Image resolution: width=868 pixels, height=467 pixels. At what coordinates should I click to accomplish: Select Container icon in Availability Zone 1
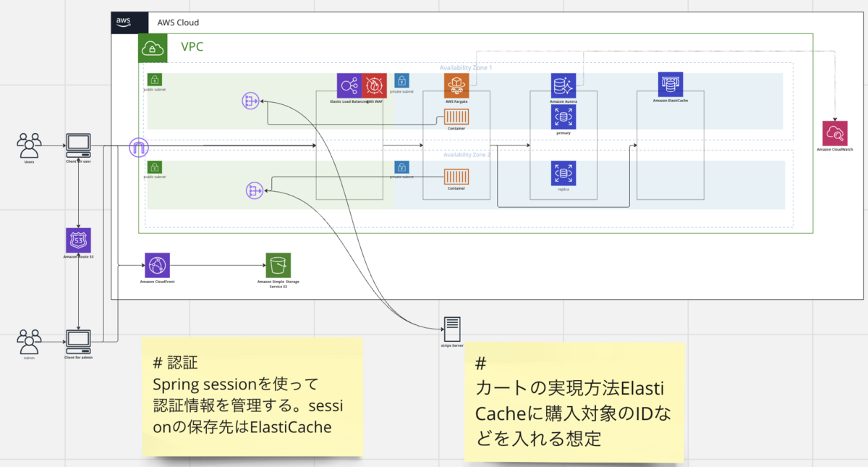[456, 117]
